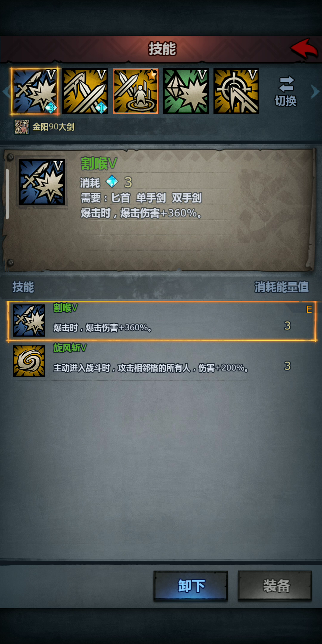Choose 旋风斩V row in skill list
The height and width of the screenshot is (644, 322).
tap(161, 361)
